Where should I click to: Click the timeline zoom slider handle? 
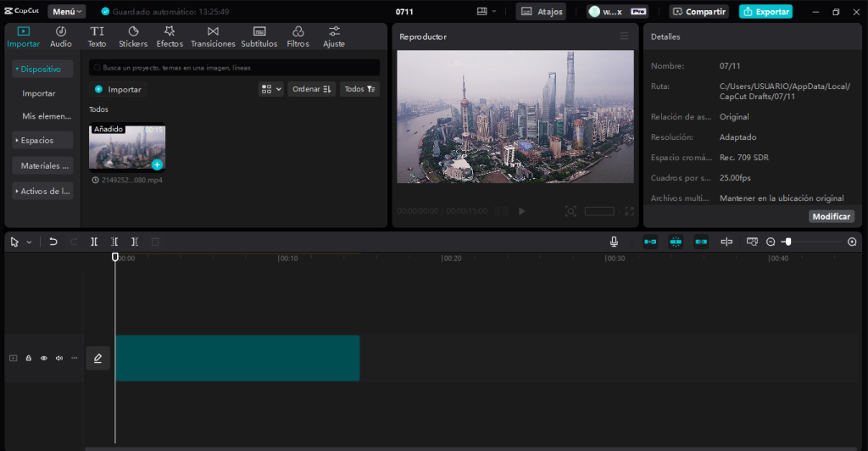click(787, 242)
